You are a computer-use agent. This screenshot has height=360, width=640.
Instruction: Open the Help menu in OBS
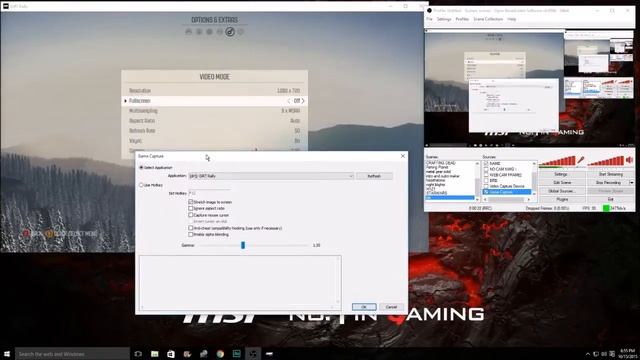[x=511, y=19]
